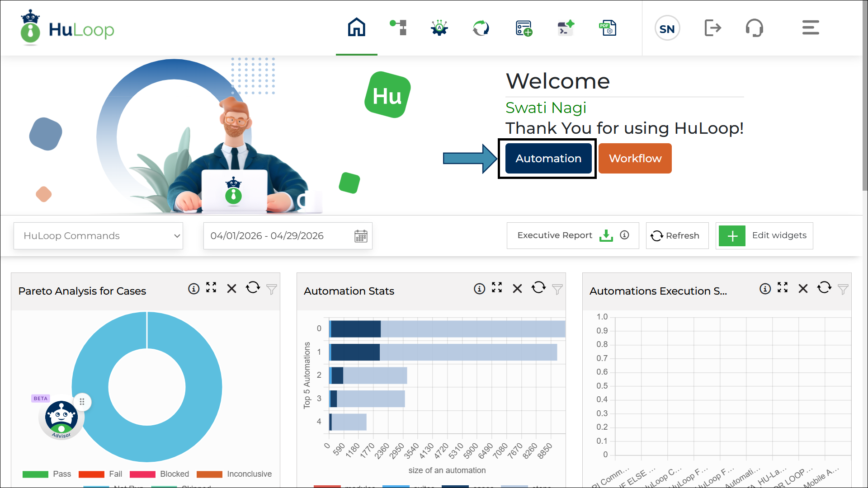The height and width of the screenshot is (488, 868).
Task: Download the Executive Report
Action: (x=606, y=235)
